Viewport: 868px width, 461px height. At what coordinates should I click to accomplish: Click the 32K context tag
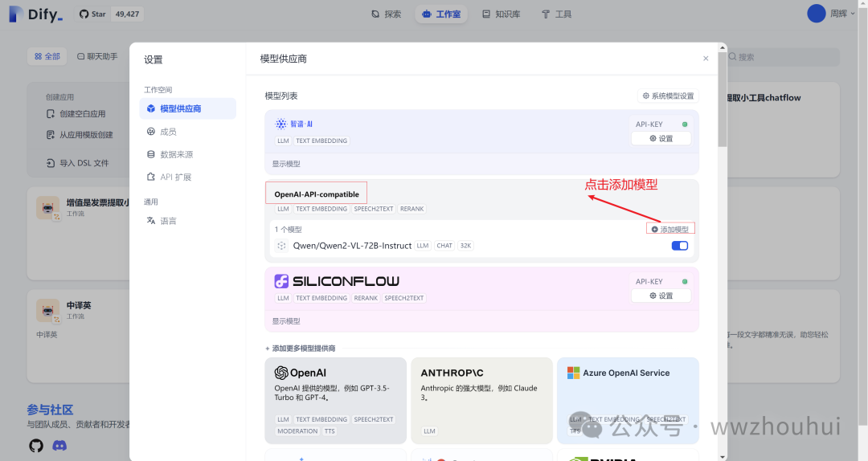tap(465, 246)
